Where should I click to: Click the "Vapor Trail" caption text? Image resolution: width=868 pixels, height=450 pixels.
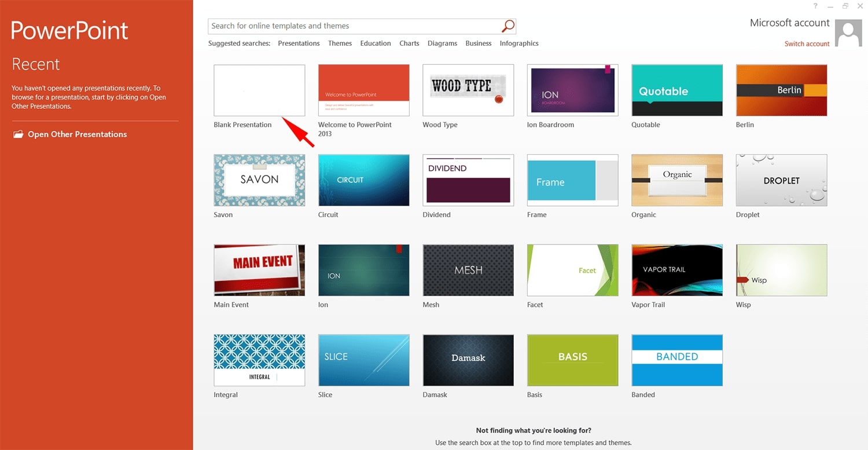point(649,305)
